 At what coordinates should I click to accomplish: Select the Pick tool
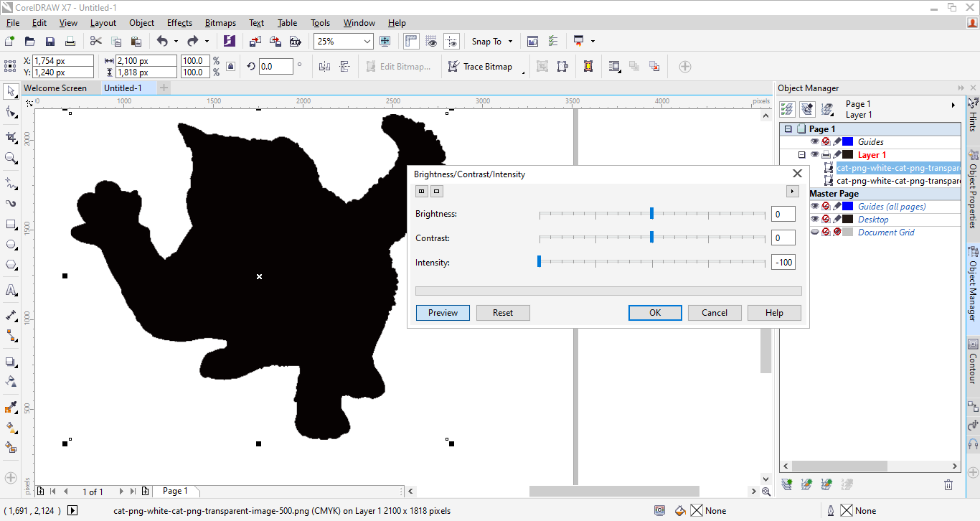11,91
